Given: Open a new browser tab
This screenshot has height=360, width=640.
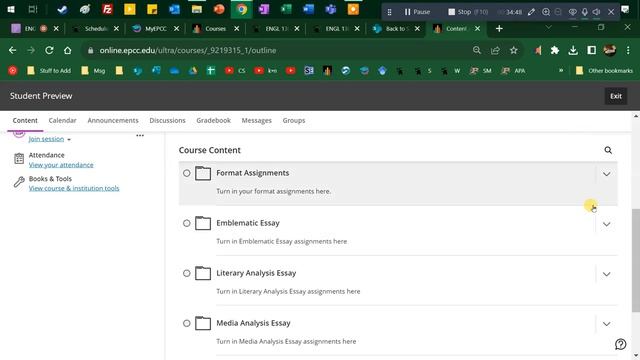Looking at the screenshot, I should tap(499, 29).
